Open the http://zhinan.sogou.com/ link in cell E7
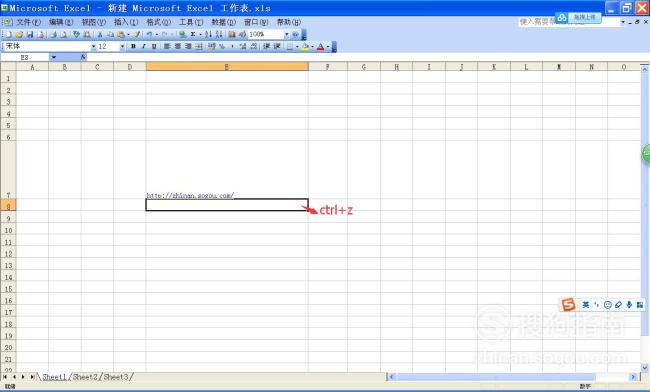This screenshot has width=650, height=392. point(190,195)
